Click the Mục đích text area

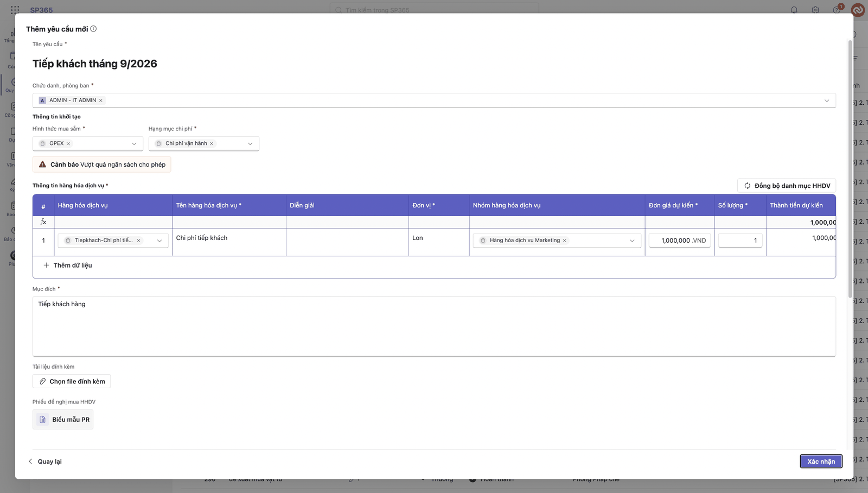(434, 326)
